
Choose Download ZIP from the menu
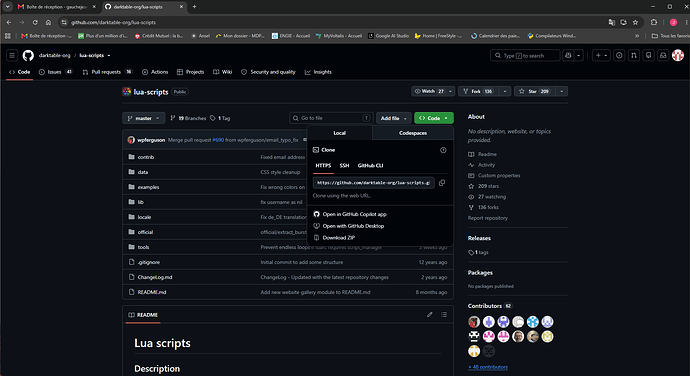coord(338,238)
